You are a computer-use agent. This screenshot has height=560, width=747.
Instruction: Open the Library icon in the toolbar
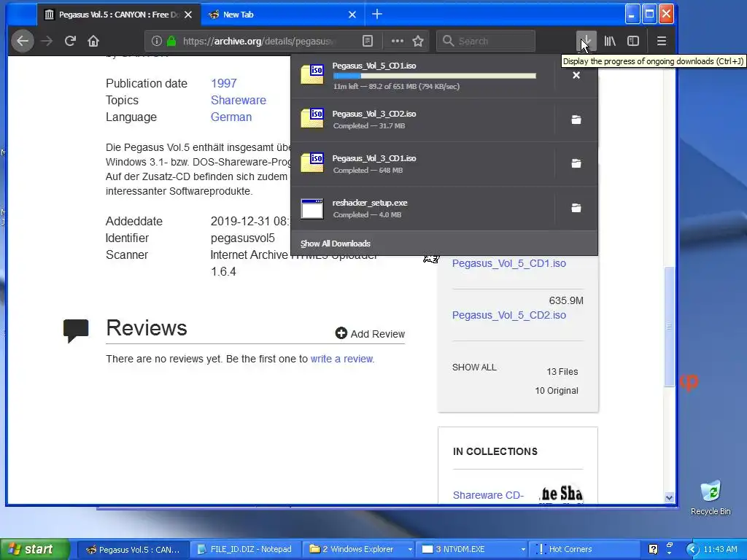610,41
